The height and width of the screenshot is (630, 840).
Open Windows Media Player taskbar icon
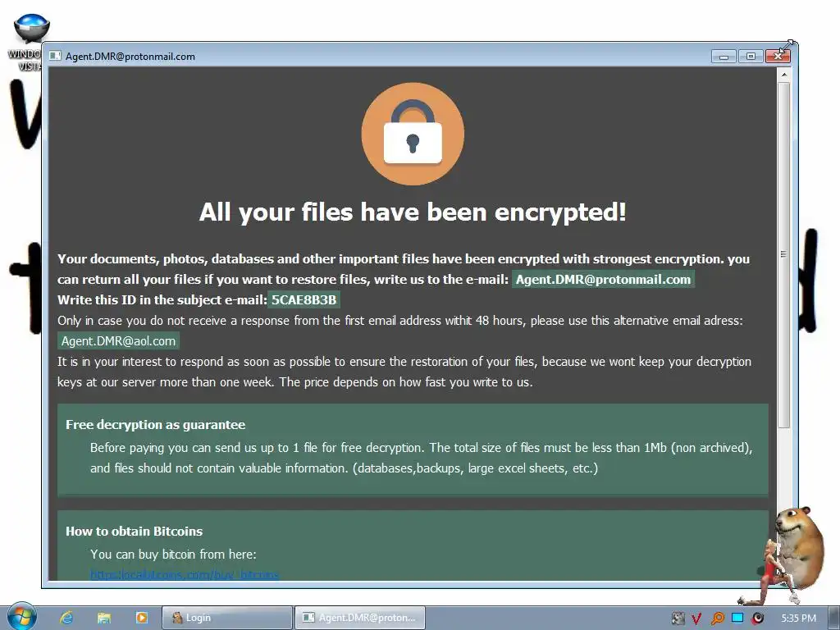(141, 618)
